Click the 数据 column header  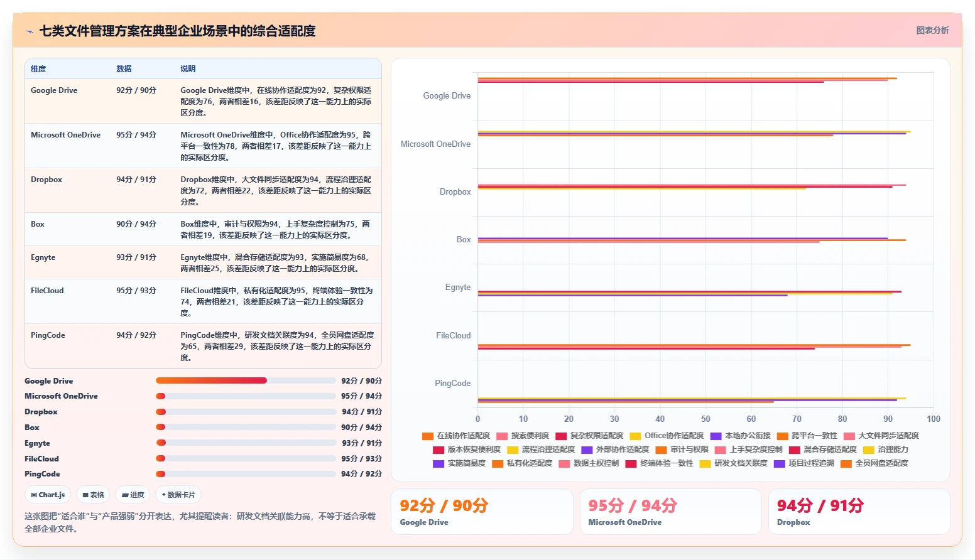click(124, 69)
